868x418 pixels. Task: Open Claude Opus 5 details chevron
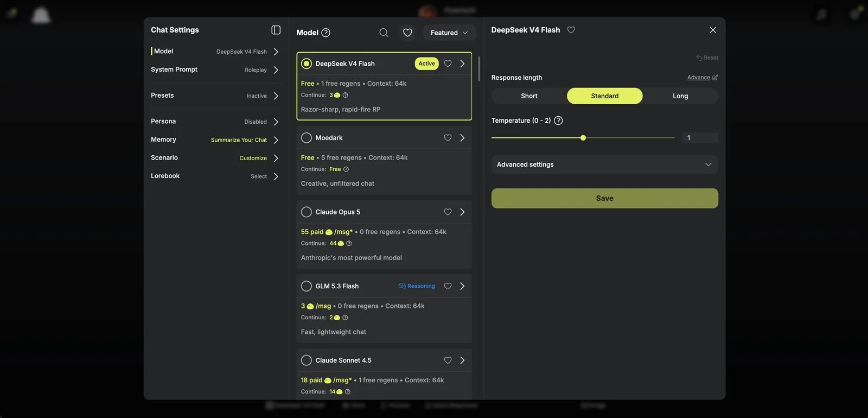point(462,212)
